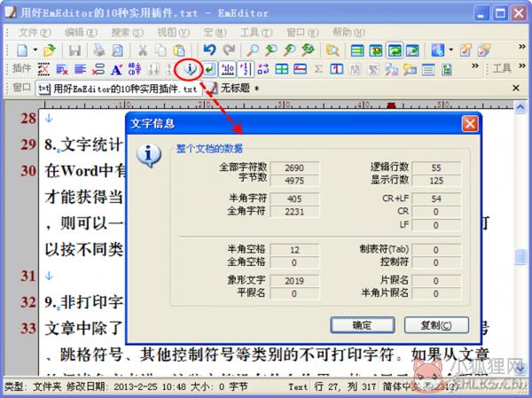
Task: Click the CR+LF value 54
Action: (436, 199)
